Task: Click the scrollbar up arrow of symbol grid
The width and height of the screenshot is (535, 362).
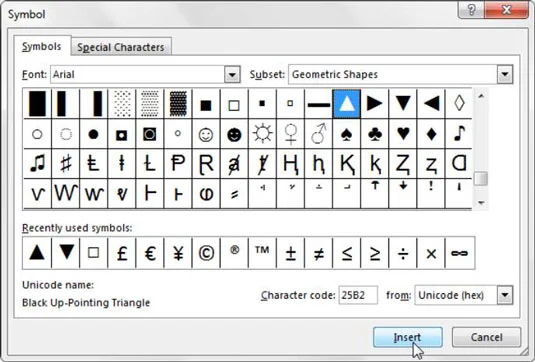Action: click(x=481, y=96)
